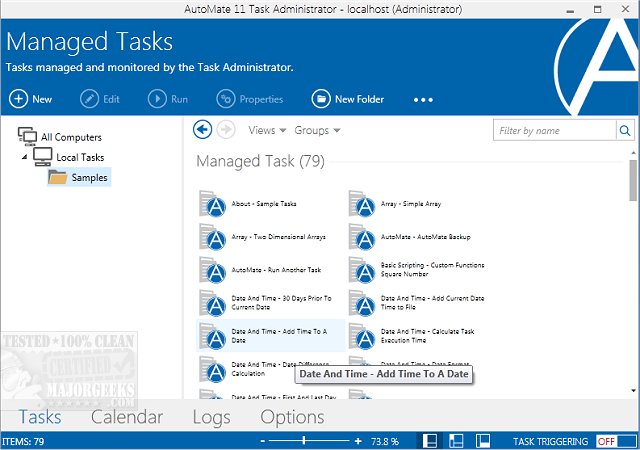
Task: Open the Views dropdown
Action: [x=267, y=130]
